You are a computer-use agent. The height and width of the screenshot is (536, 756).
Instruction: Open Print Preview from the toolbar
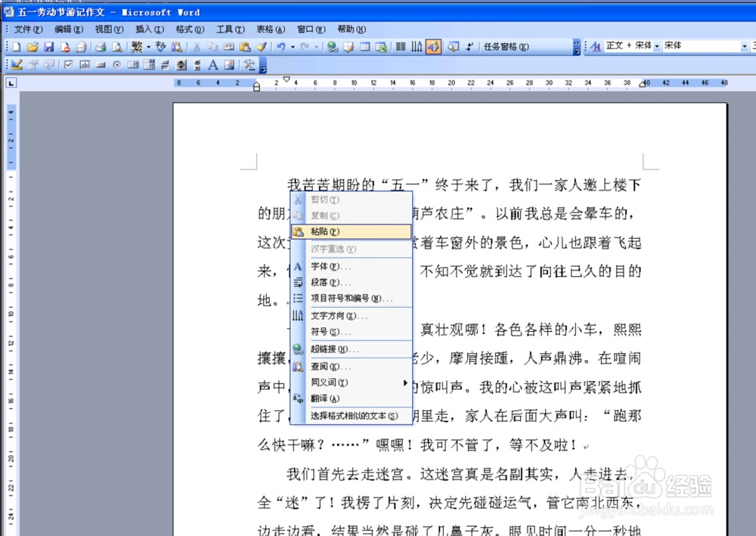pos(117,46)
